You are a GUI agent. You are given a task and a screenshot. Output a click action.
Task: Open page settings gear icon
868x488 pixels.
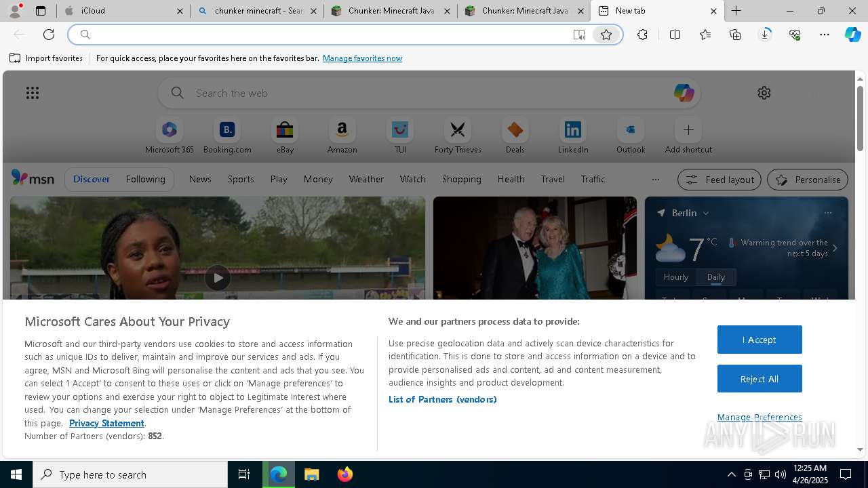tap(764, 93)
